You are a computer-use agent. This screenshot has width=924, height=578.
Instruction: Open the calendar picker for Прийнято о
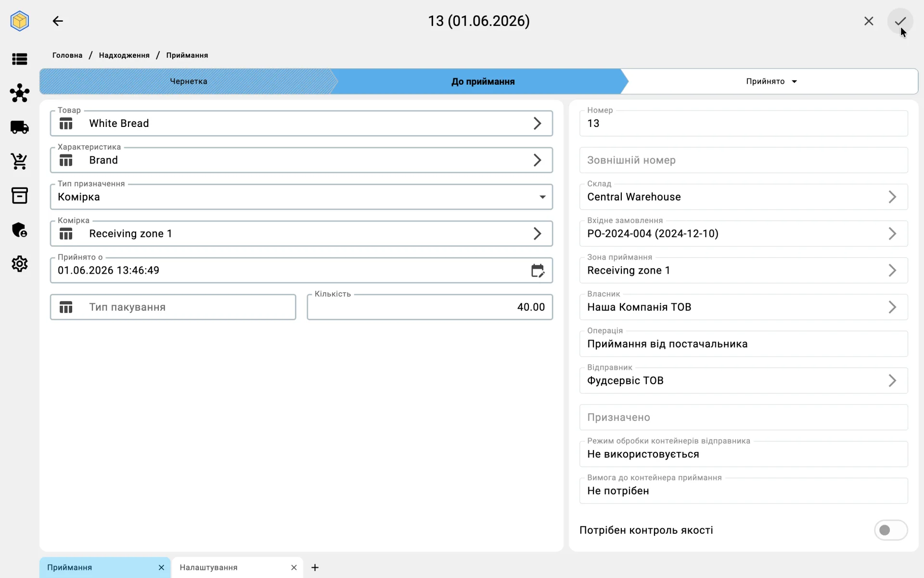[538, 271]
